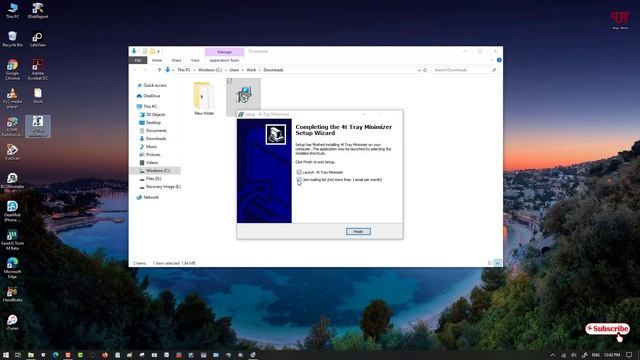Select the installer file in Downloads
640x360 pixels.
pos(243,96)
